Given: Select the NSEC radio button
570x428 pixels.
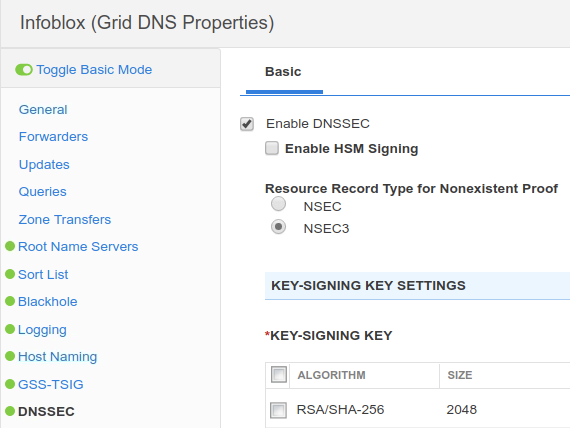Looking at the screenshot, I should click(278, 204).
